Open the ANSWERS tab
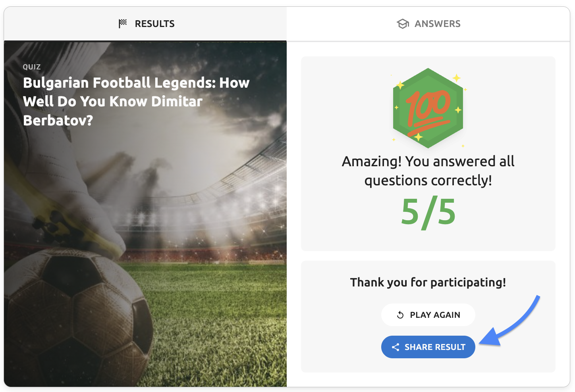Image resolution: width=575 pixels, height=392 pixels. pyautogui.click(x=428, y=24)
